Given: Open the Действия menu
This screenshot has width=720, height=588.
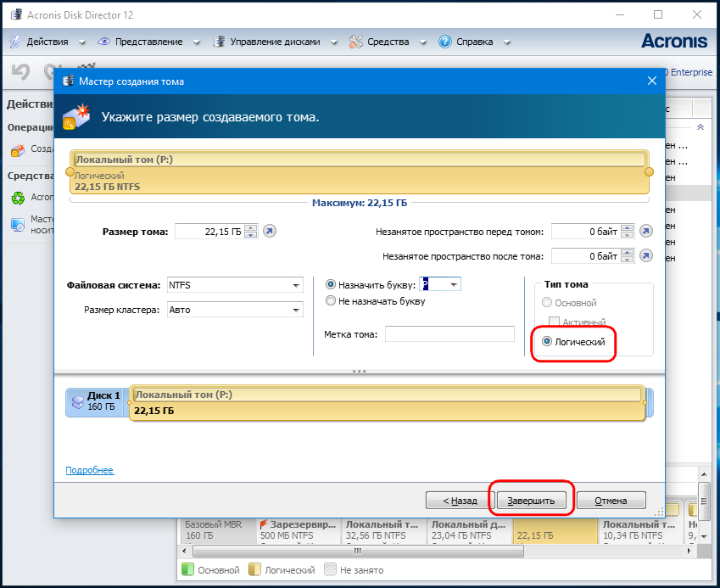Looking at the screenshot, I should click(47, 42).
